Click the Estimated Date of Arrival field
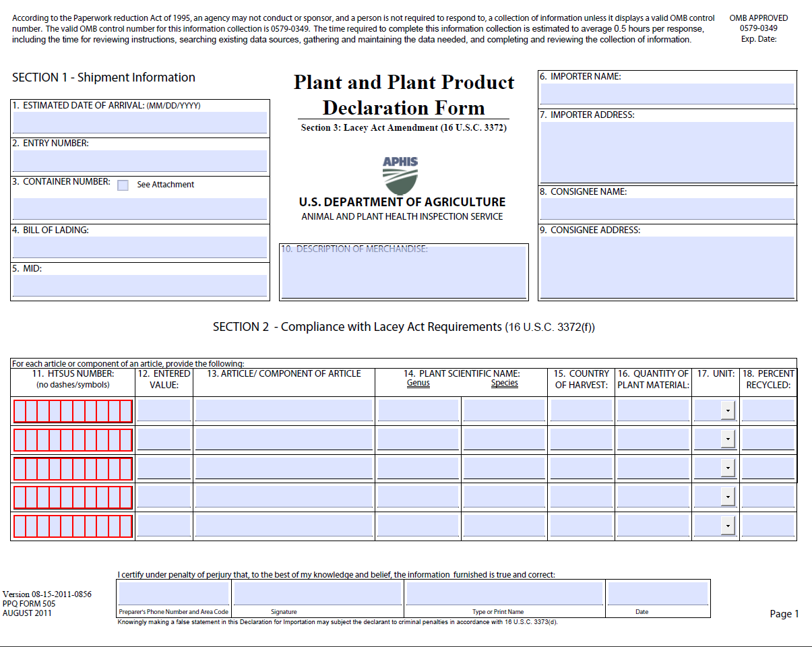Screen dimensions: 812x647 (x=140, y=123)
